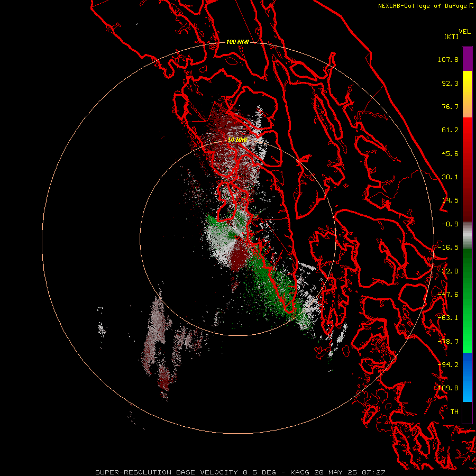
Task: Click the 50 NMI range ring label
Action: (237, 140)
